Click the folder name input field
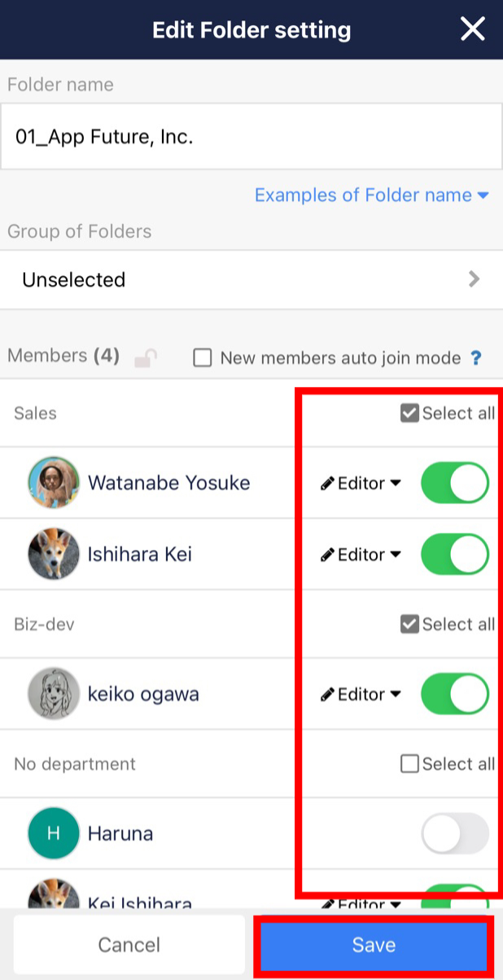The height and width of the screenshot is (980, 503). [x=251, y=136]
